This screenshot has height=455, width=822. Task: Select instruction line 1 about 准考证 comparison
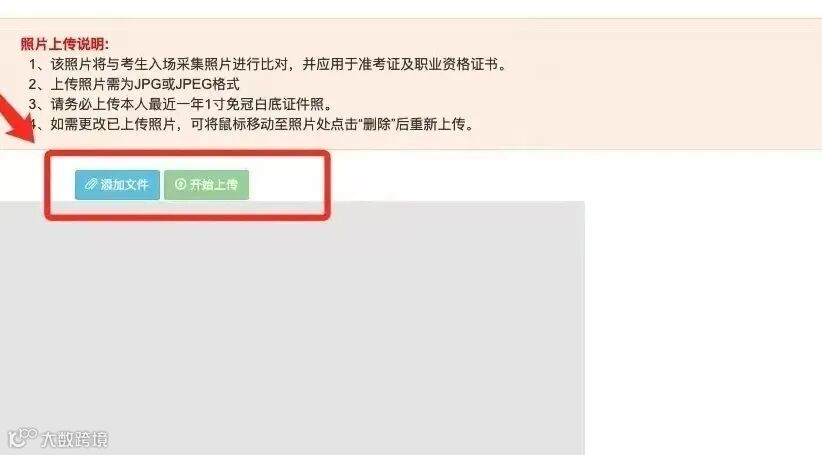(x=268, y=64)
